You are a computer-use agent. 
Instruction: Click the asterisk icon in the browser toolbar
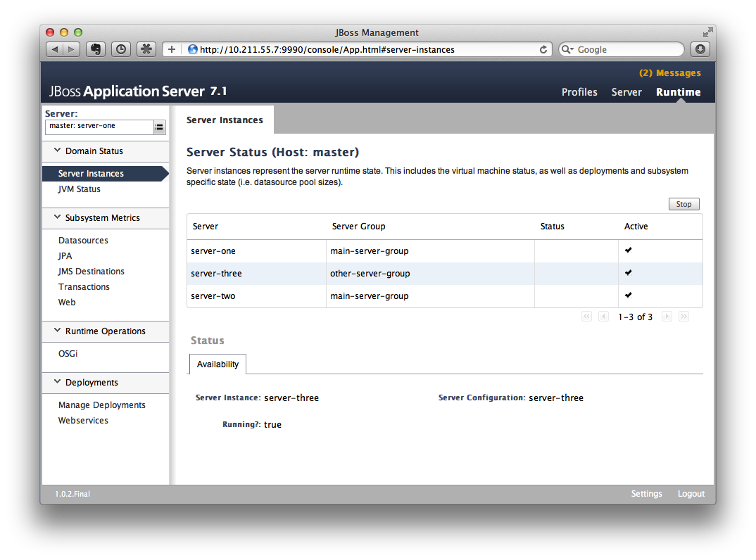click(145, 49)
